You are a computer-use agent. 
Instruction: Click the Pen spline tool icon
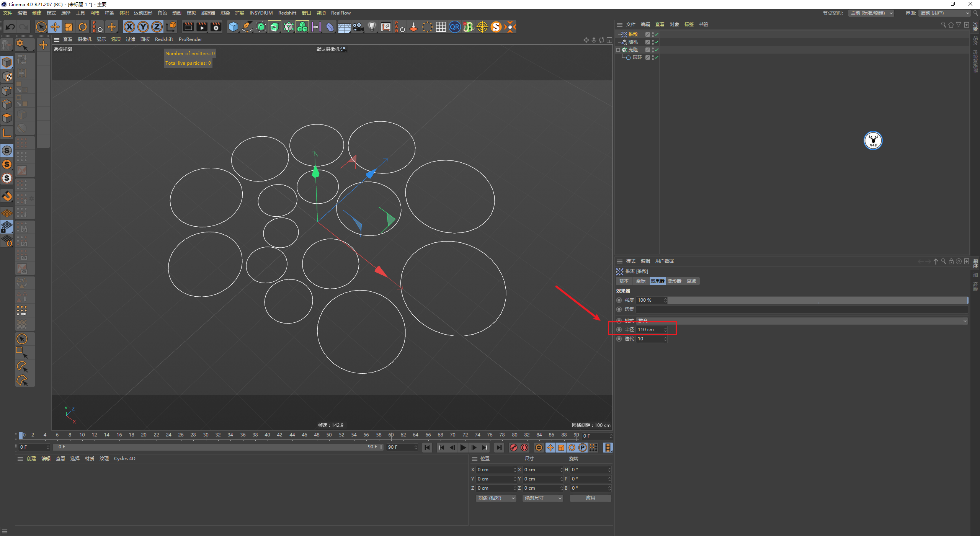[x=247, y=27]
